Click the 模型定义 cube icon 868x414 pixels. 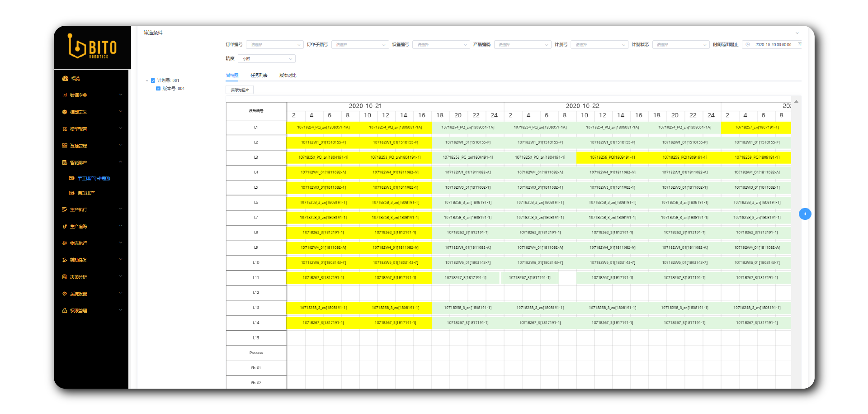(x=65, y=112)
